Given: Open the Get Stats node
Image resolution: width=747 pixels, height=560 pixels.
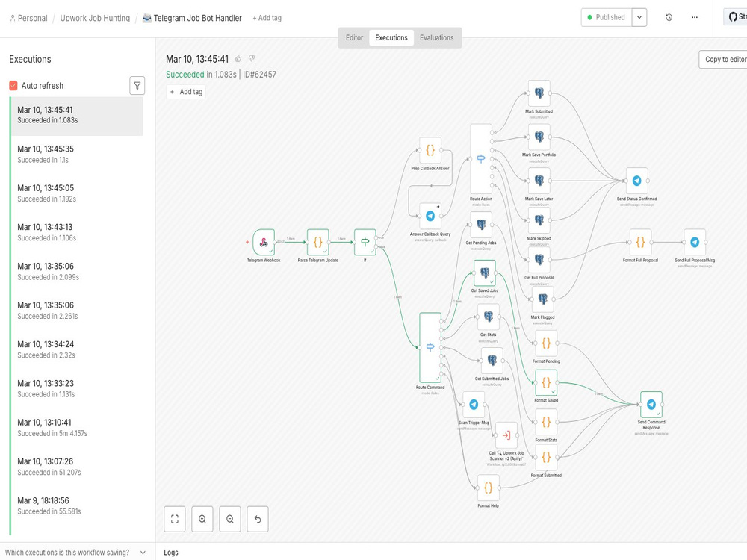Looking at the screenshot, I should click(489, 317).
